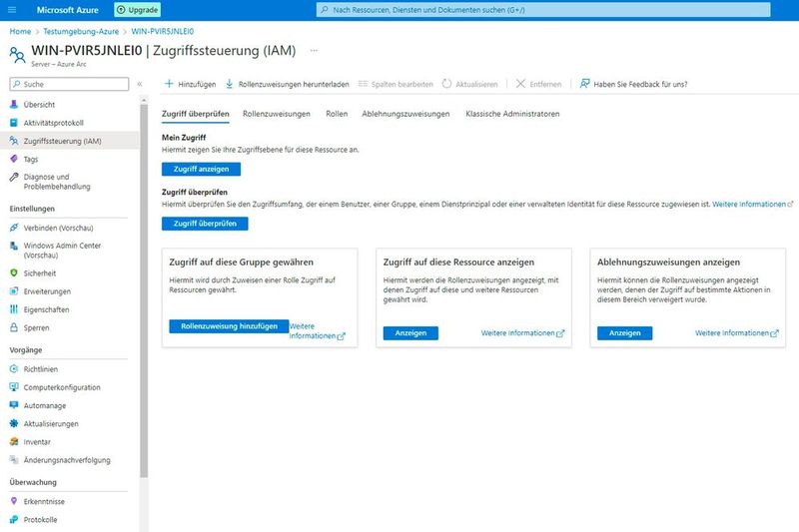
Task: Switch to Rollenzuweisungen tab
Action: point(277,114)
